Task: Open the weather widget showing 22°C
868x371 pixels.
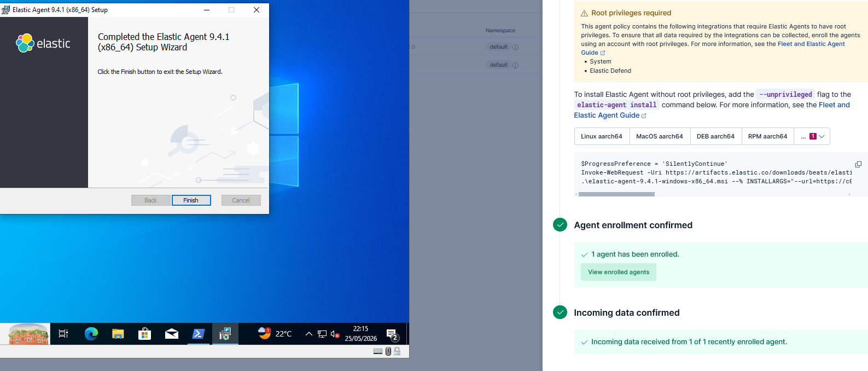Action: [275, 333]
